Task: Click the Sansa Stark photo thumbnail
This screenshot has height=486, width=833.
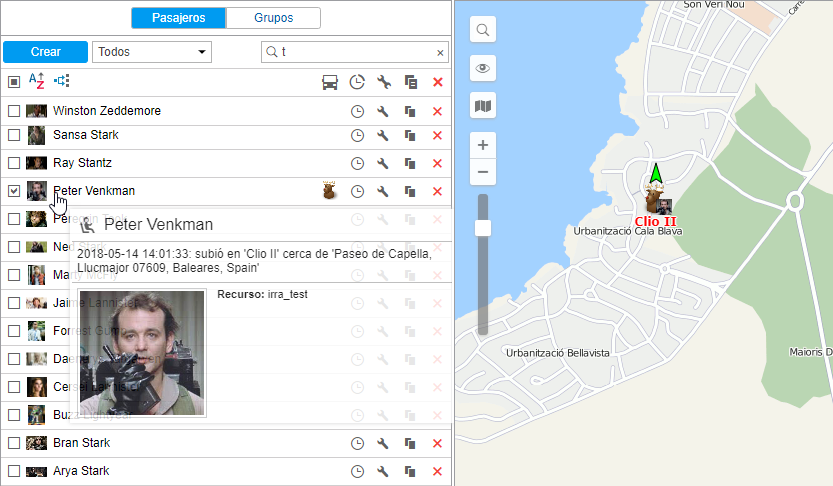Action: click(x=36, y=135)
